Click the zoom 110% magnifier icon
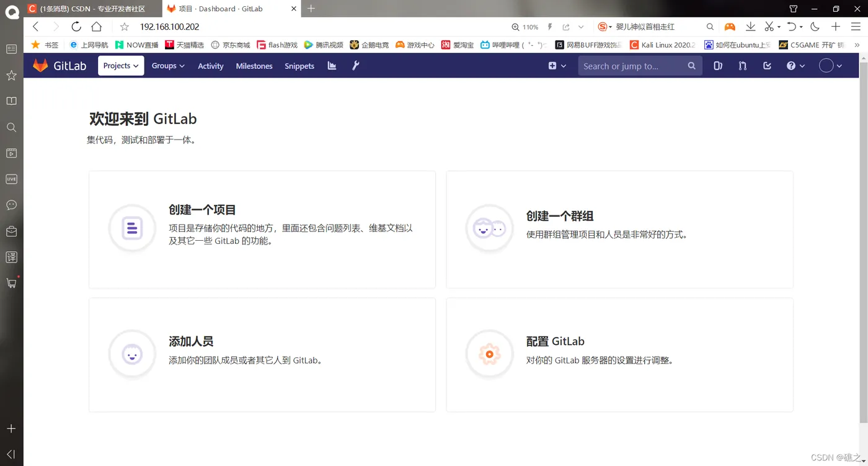 coord(515,27)
